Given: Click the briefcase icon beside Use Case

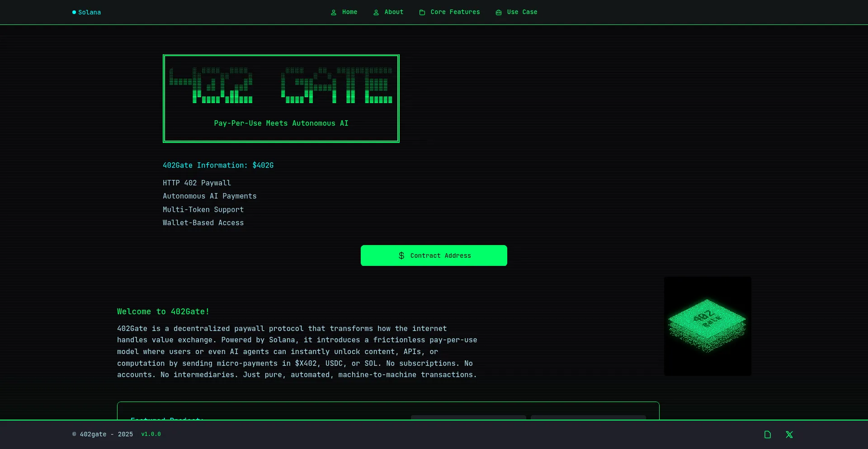Looking at the screenshot, I should [499, 13].
